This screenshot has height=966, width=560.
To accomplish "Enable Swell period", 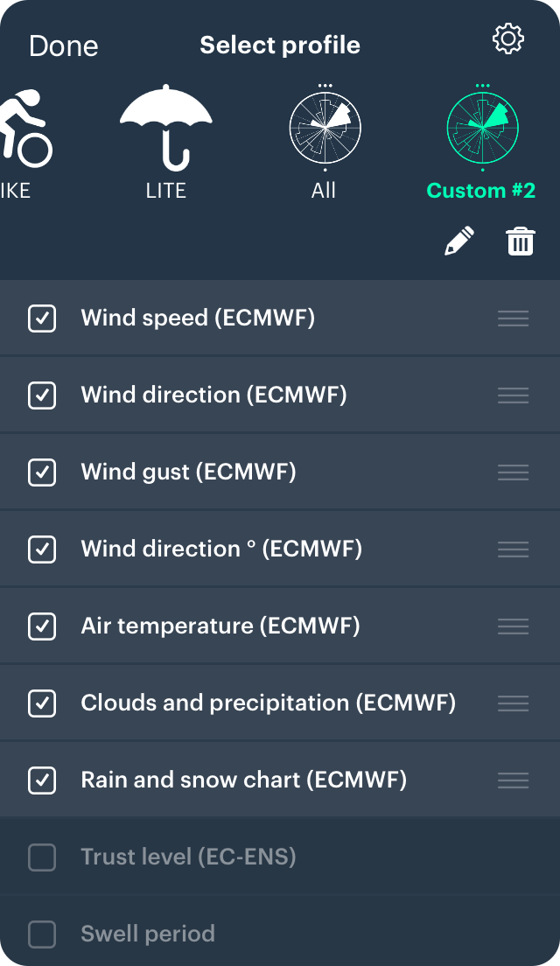I will pos(41,934).
